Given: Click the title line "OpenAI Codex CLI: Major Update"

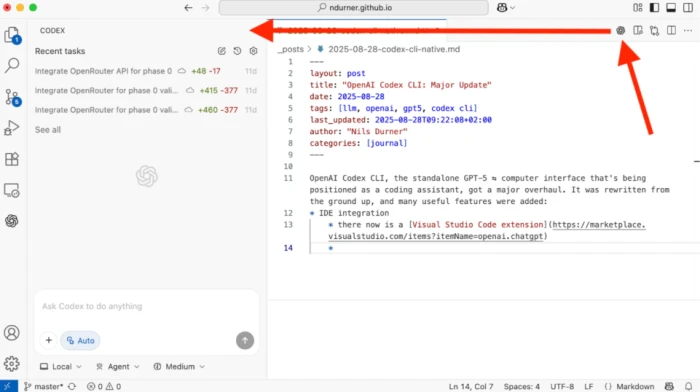Looking at the screenshot, I should (x=400, y=85).
